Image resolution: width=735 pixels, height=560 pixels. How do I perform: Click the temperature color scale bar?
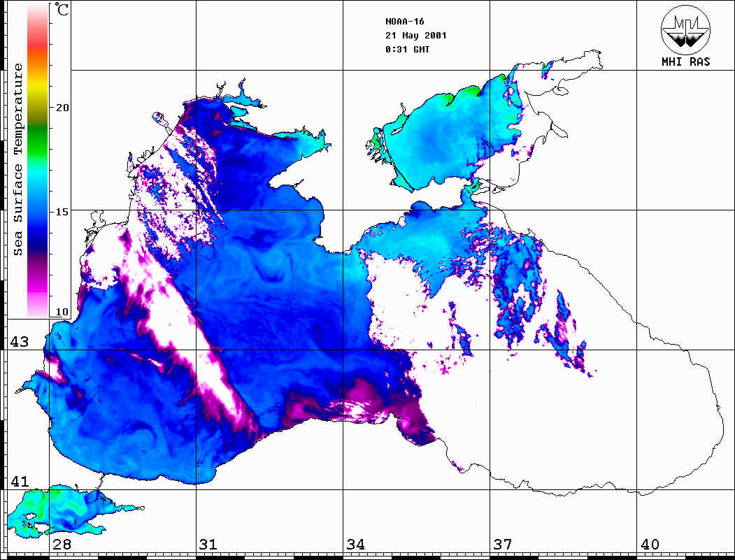tap(38, 161)
